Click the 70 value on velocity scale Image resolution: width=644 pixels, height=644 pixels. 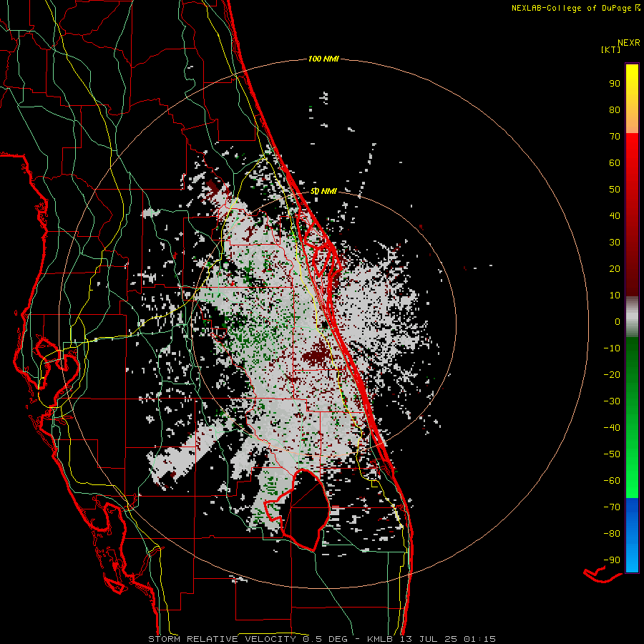point(615,137)
